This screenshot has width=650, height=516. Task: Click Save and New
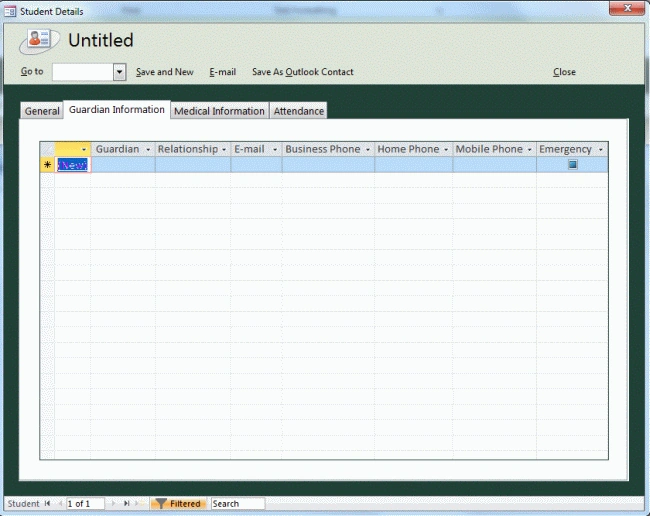[165, 72]
